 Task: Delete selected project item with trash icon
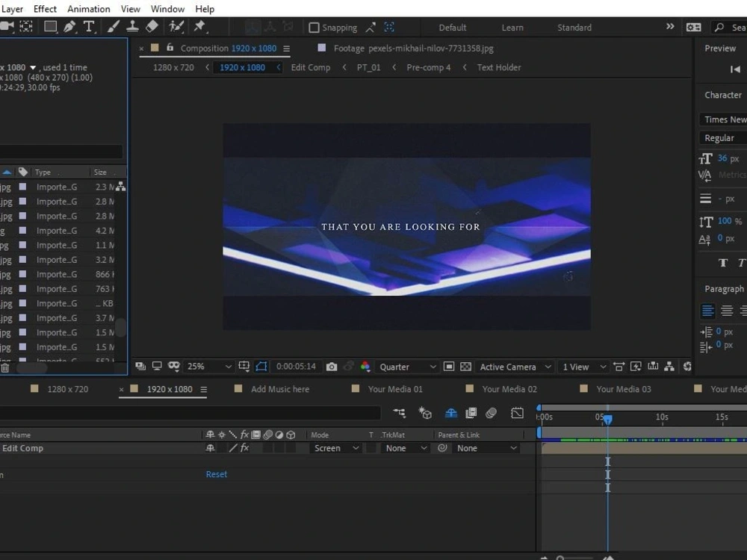tap(4, 367)
